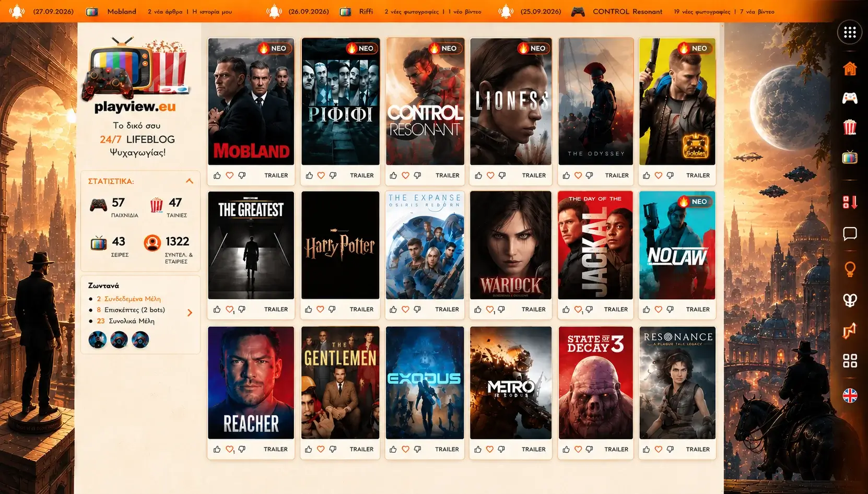Open the four-squares grid sidebar icon
This screenshot has width=868, height=494.
coord(850,360)
